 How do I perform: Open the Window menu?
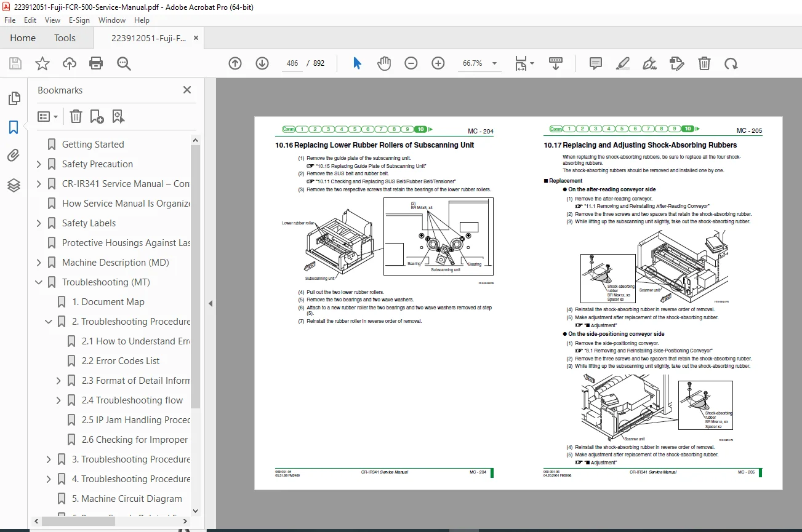click(x=112, y=20)
